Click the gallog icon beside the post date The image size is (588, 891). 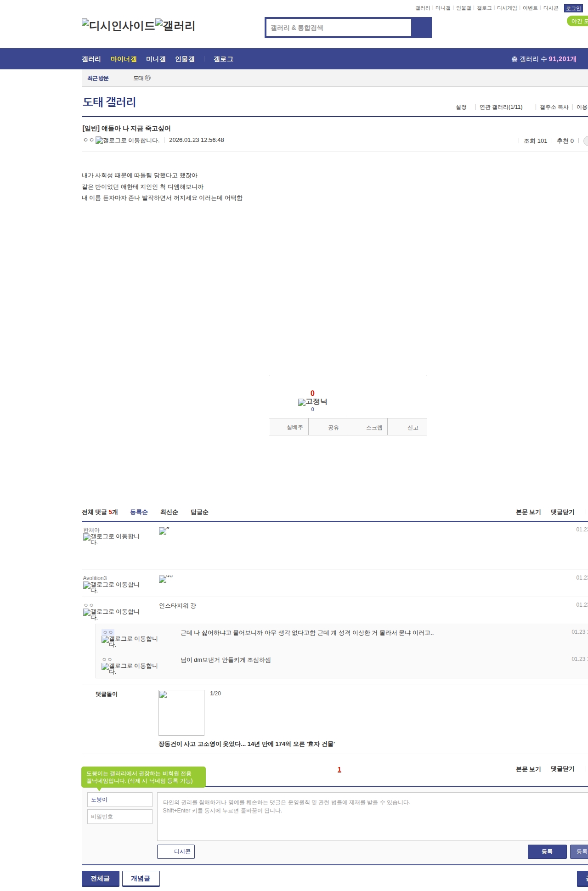(x=127, y=141)
